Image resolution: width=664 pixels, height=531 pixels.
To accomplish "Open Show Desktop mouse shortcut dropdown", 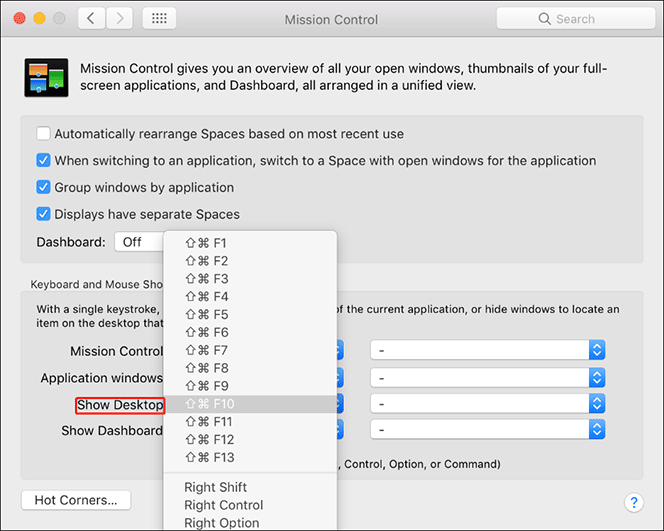I will point(487,404).
